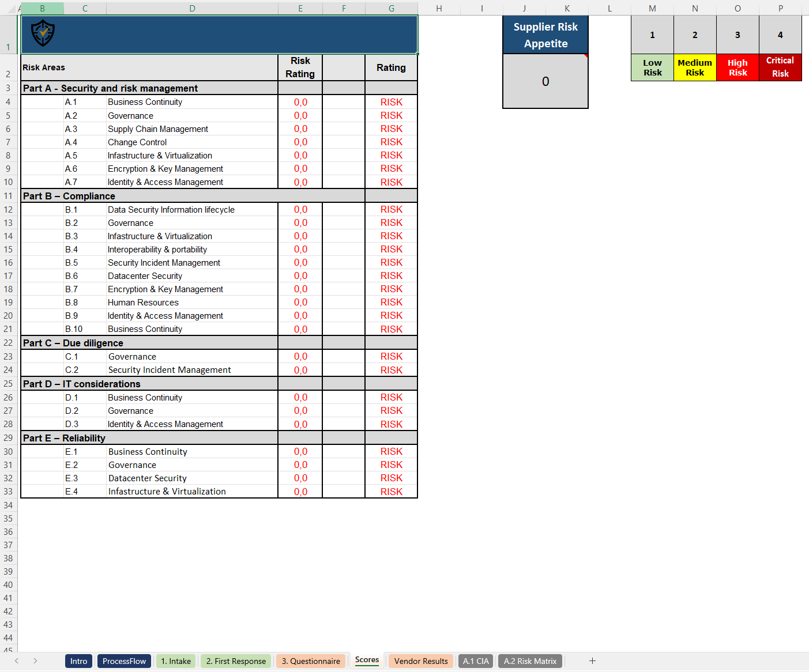809x672 pixels.
Task: Go to the Intro sheet
Action: (78, 660)
